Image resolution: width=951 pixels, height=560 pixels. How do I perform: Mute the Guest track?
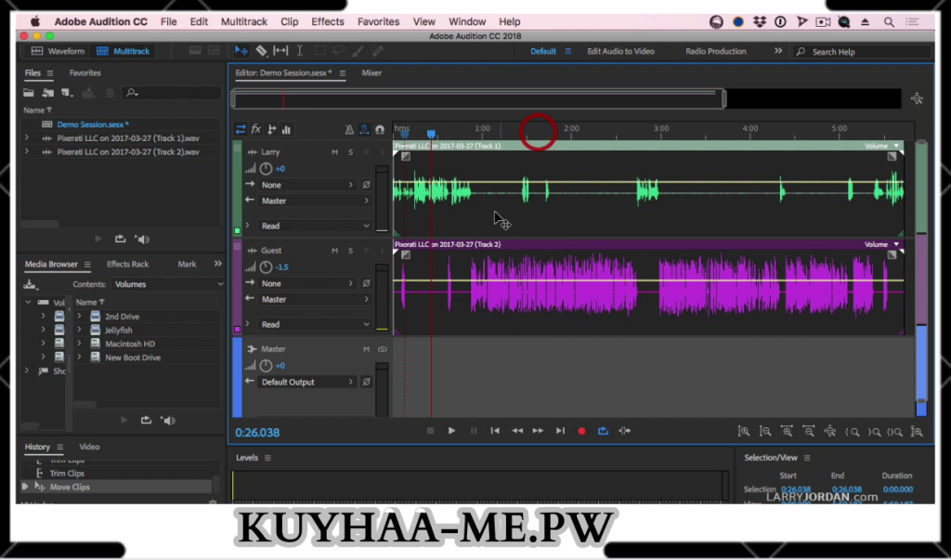(334, 251)
